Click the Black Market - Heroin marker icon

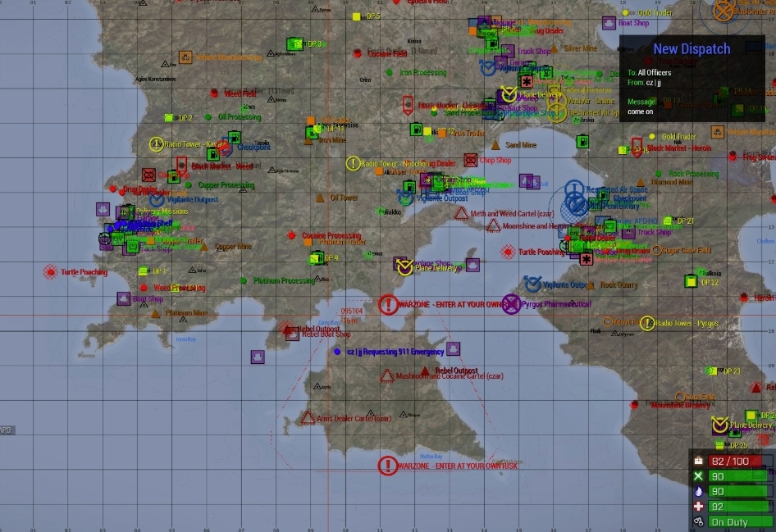(x=637, y=147)
